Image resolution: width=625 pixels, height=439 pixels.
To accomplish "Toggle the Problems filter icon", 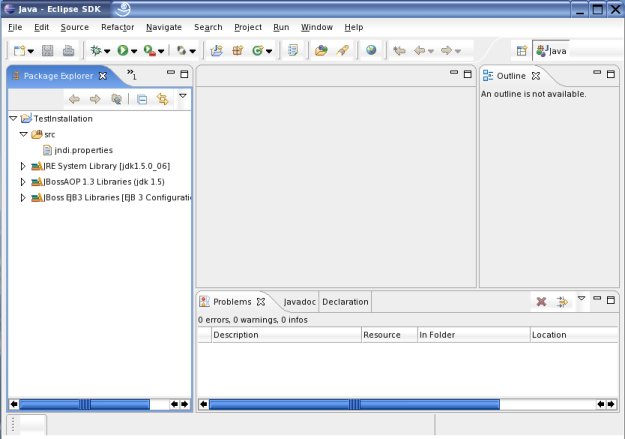I will (562, 301).
